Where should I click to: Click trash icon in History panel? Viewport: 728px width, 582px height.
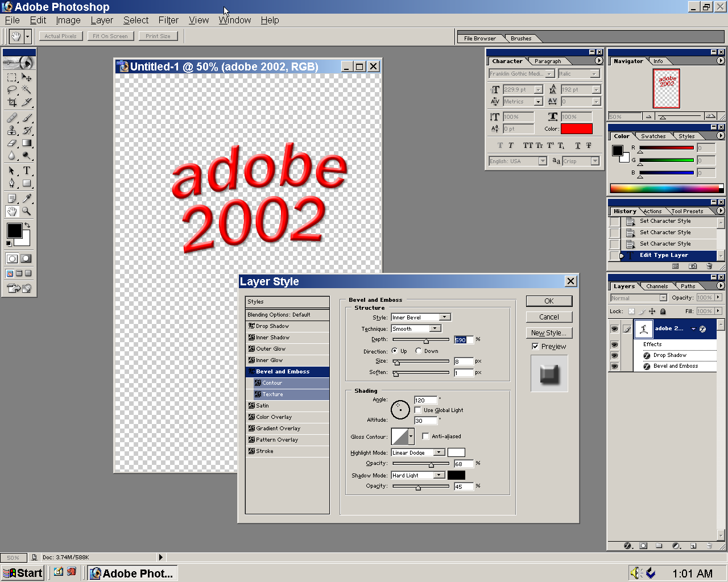pyautogui.click(x=709, y=266)
